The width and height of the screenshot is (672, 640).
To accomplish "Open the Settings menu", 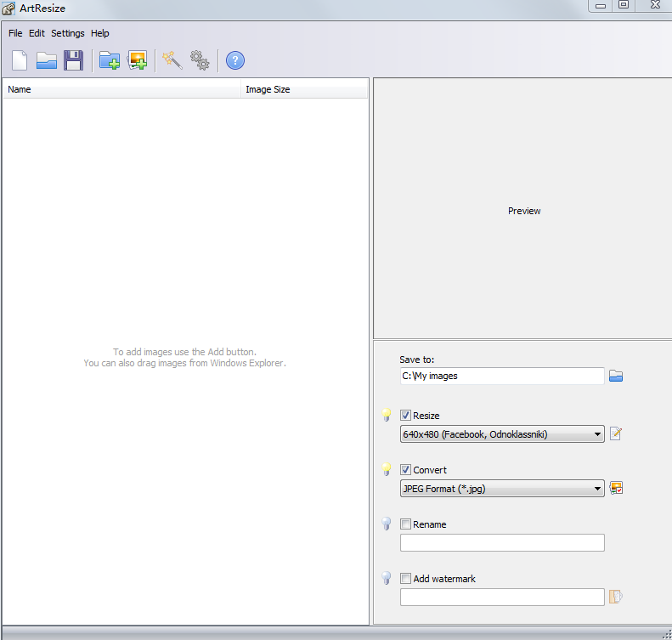I will tap(68, 33).
